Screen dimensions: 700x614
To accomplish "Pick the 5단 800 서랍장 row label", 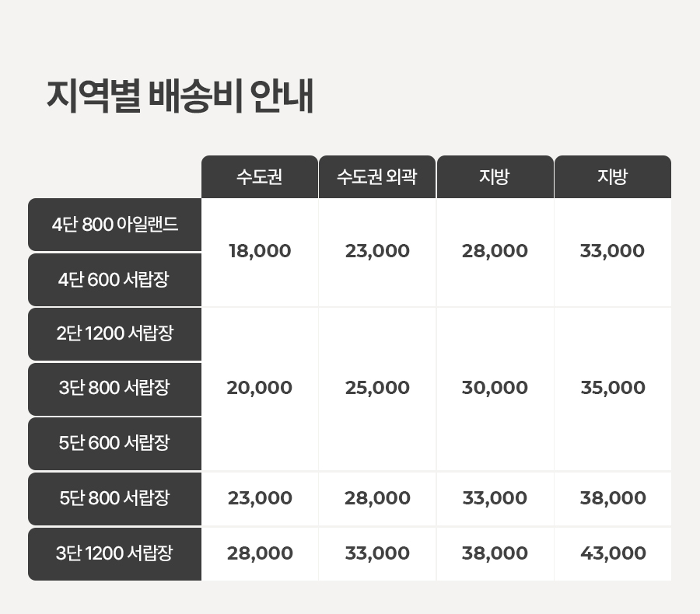I will coord(115,498).
